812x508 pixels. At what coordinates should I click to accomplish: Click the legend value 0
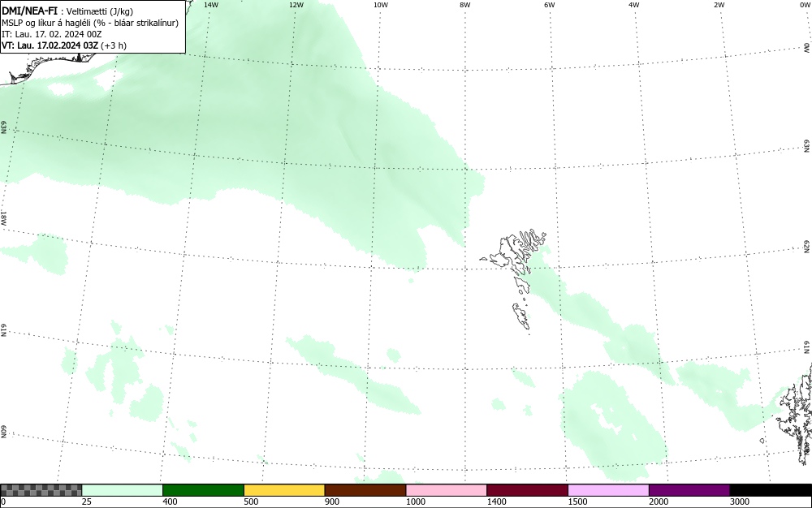(x=3, y=502)
